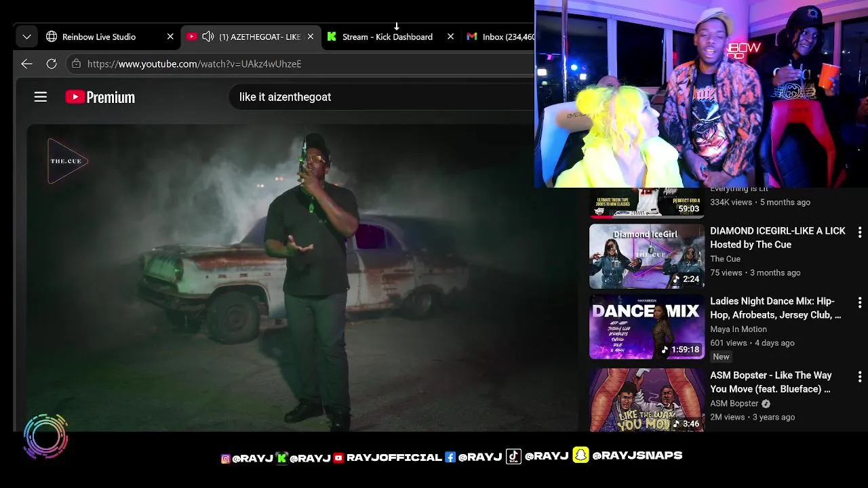Open ASM Bopster video thumbnail
This screenshot has width=868, height=488.
(647, 400)
